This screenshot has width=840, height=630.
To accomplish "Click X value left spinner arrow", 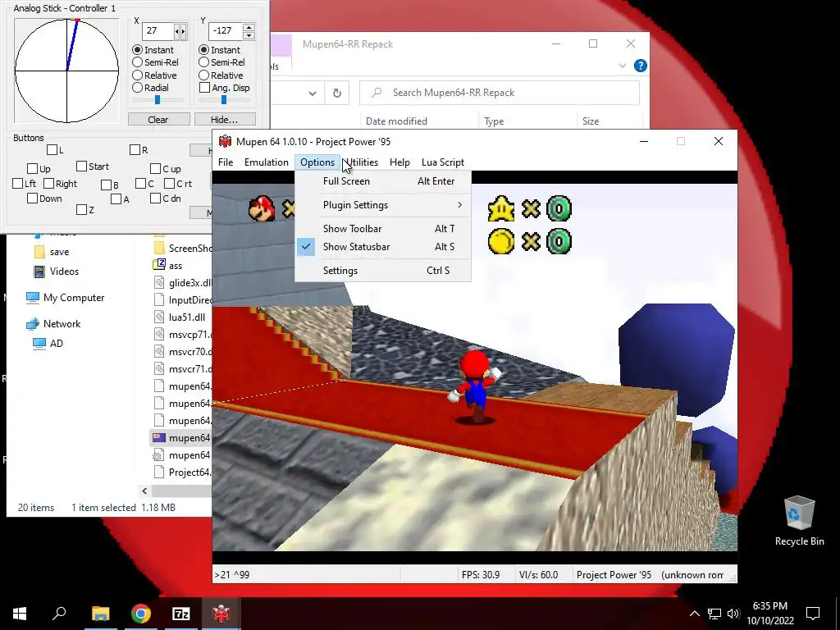I will point(177,31).
